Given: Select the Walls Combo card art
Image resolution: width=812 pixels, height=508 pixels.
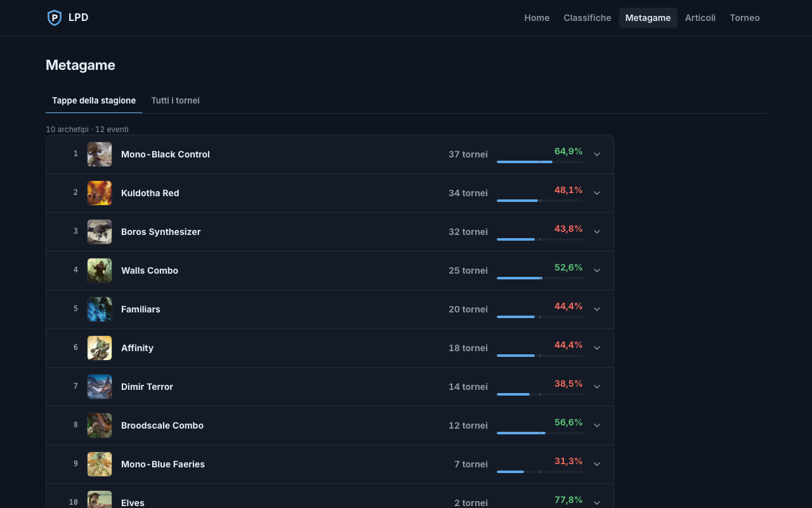Looking at the screenshot, I should tap(100, 271).
